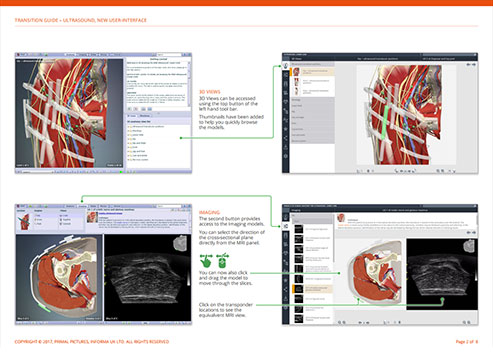The width and height of the screenshot is (493, 360).
Task: Click highlighted Imaging button in bottom-right screenshot sidebar
Action: tap(286, 226)
